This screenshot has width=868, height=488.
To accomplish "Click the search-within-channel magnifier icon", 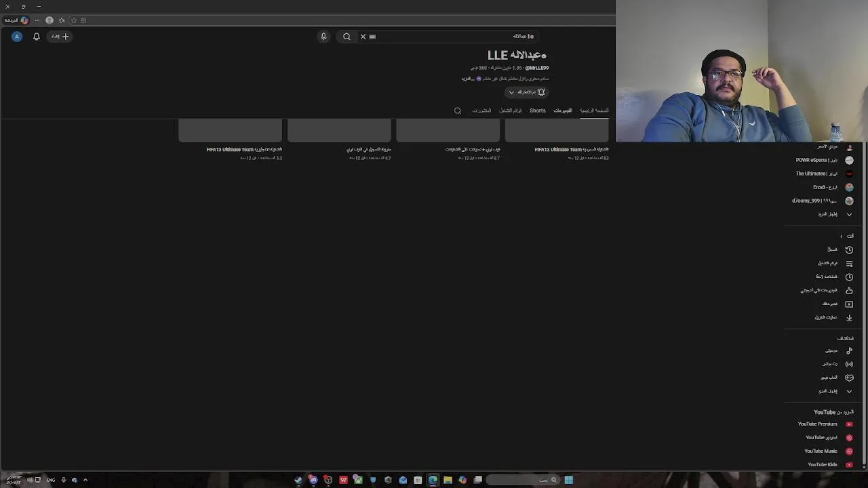I will (458, 110).
